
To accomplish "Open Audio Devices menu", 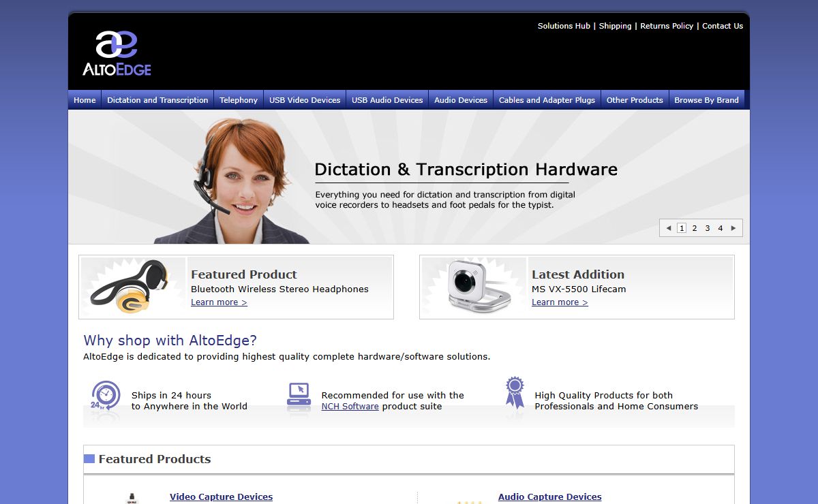I will tap(461, 99).
